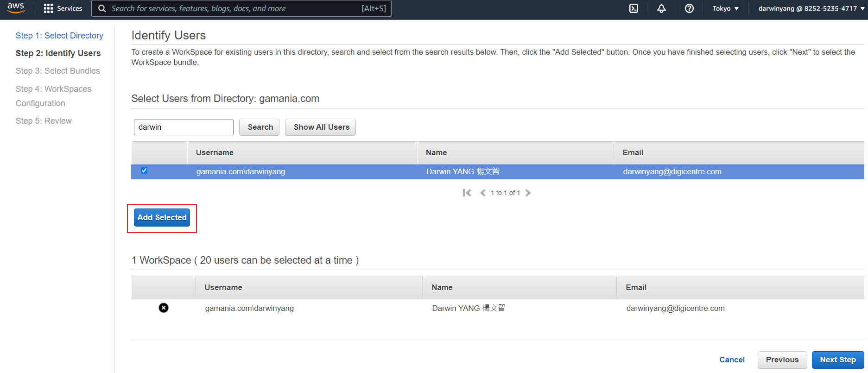Focus the user search field containing darwin

click(x=184, y=127)
